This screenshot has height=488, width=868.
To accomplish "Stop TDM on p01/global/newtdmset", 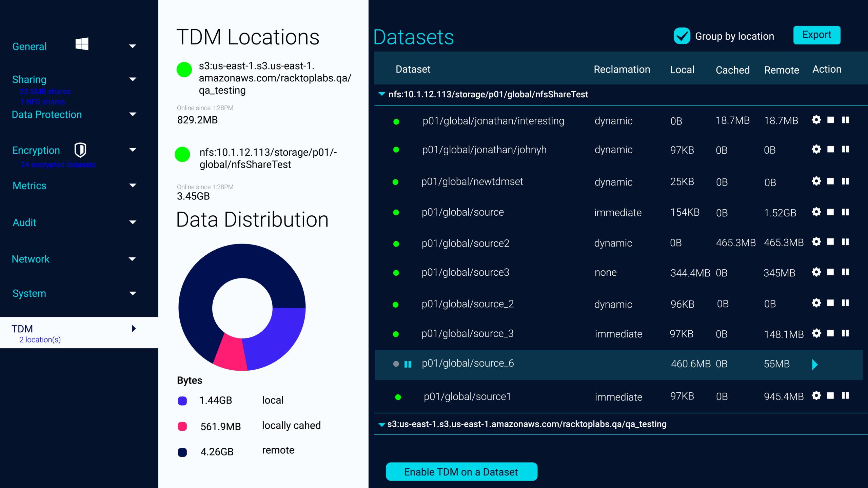I will (830, 181).
